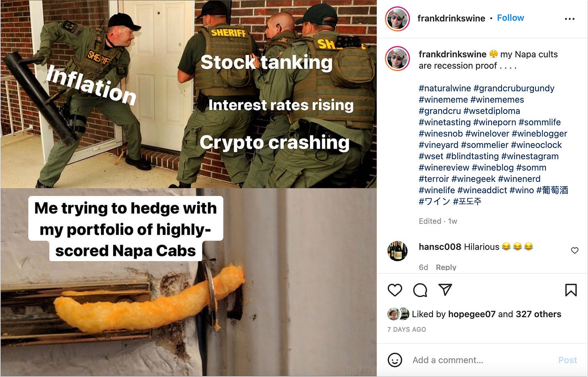
Task: Reply to hansc008's comment
Action: (446, 267)
